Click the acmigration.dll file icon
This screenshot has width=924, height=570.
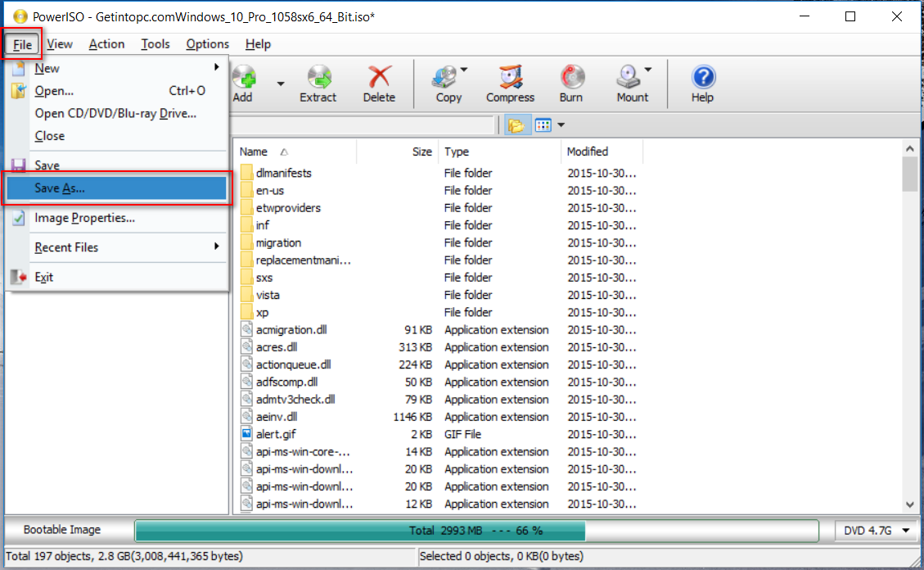pos(246,329)
